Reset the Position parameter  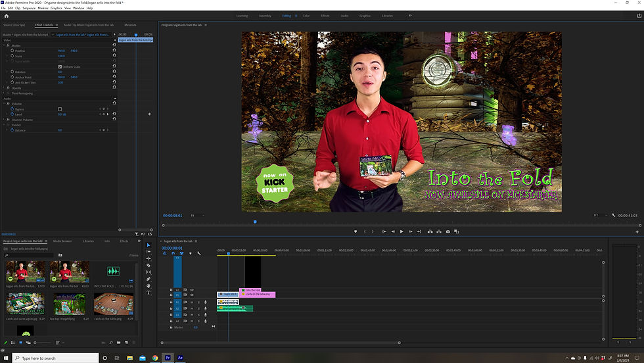tap(114, 50)
